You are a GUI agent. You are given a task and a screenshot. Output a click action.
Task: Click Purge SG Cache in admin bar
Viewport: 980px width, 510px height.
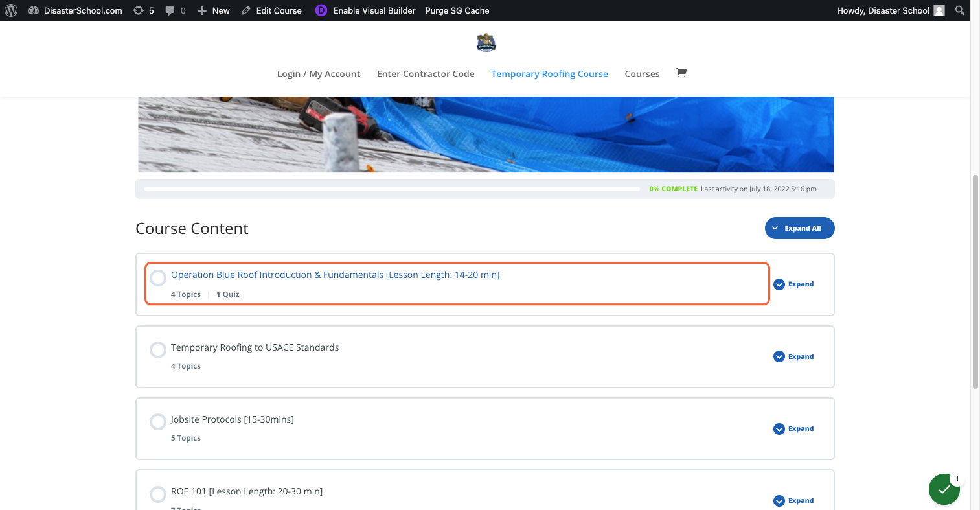click(x=457, y=10)
